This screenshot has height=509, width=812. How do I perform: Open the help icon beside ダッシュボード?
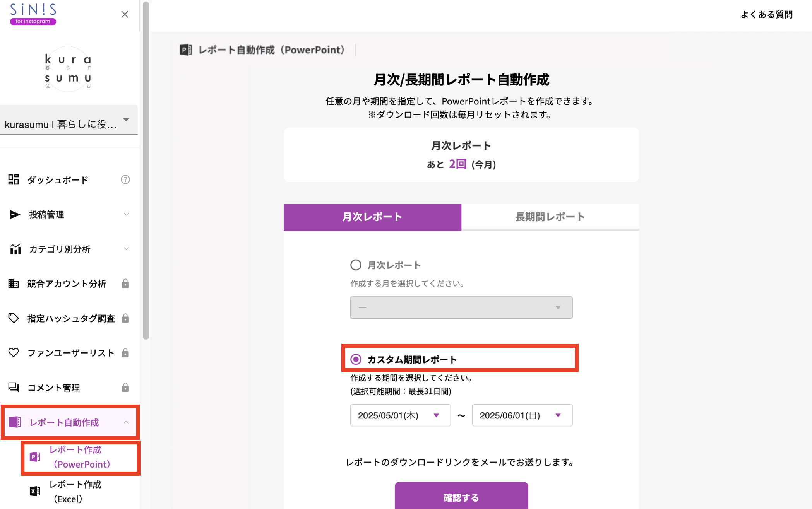[x=125, y=179]
